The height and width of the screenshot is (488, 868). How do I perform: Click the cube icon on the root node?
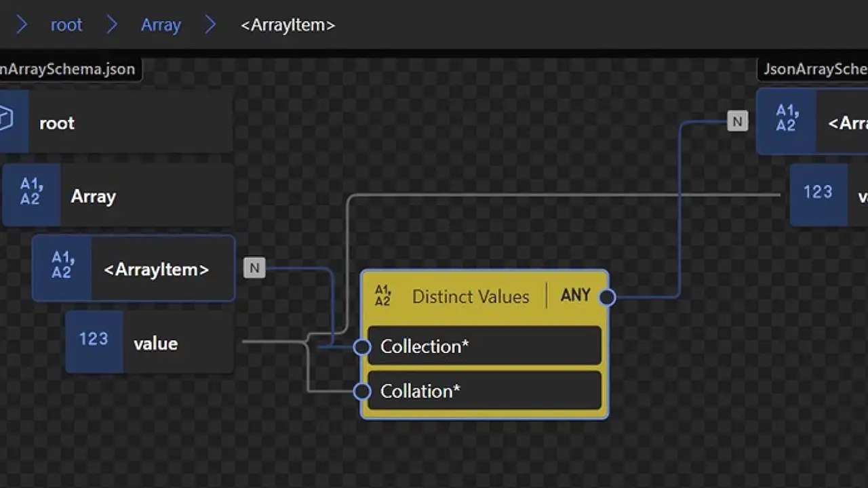pos(5,119)
